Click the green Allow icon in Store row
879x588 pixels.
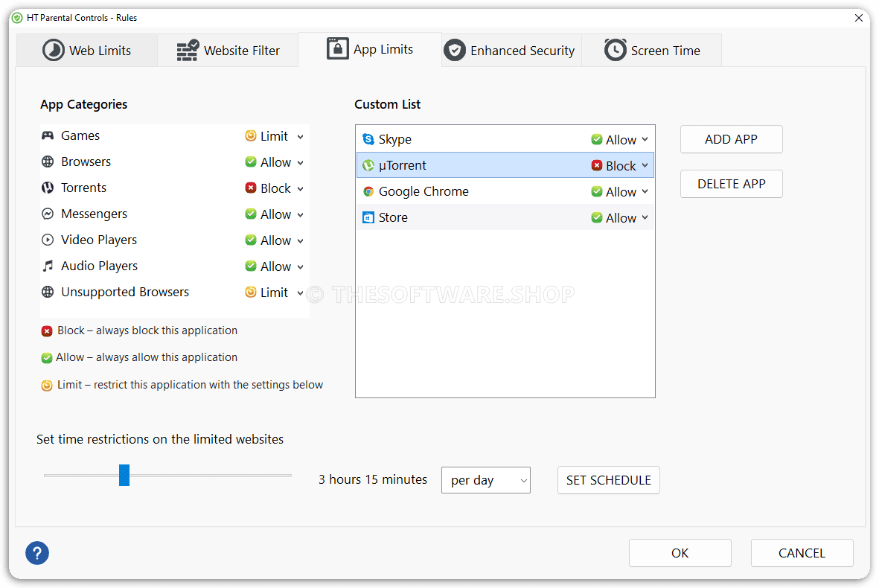pos(597,217)
